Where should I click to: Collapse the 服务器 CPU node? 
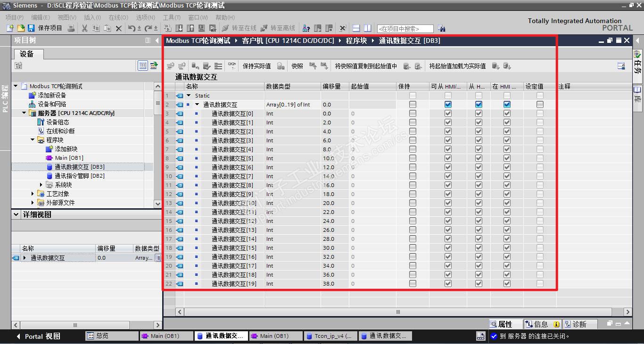pos(24,113)
